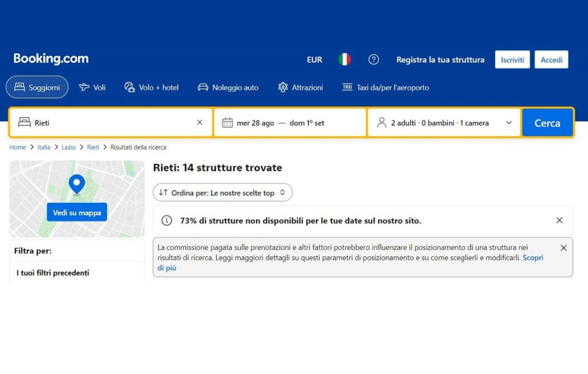Open the help question mark icon
Image resolution: width=588 pixels, height=374 pixels.
click(374, 60)
